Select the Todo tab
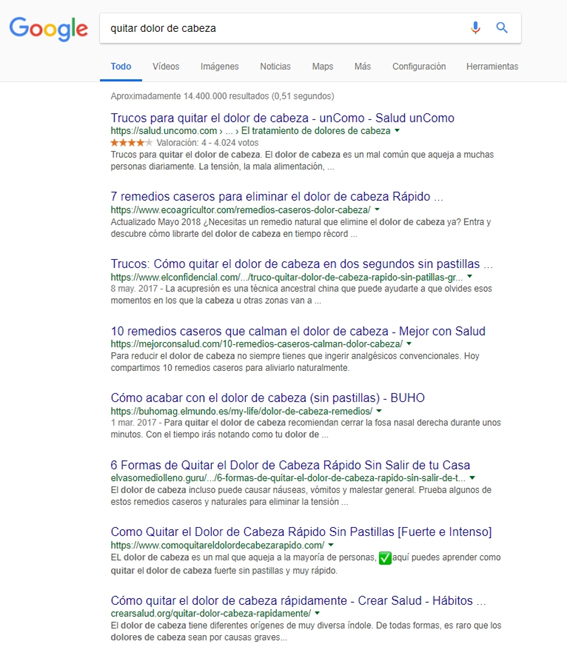This screenshot has width=567, height=647. point(121,66)
